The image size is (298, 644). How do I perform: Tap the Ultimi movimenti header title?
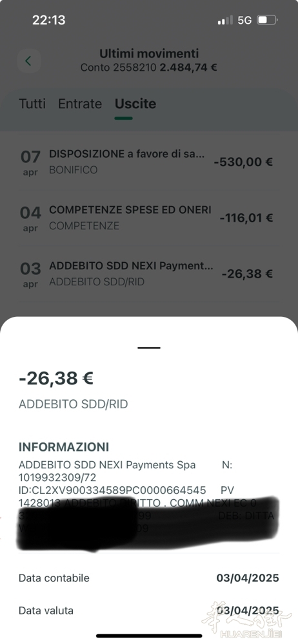pos(149,53)
